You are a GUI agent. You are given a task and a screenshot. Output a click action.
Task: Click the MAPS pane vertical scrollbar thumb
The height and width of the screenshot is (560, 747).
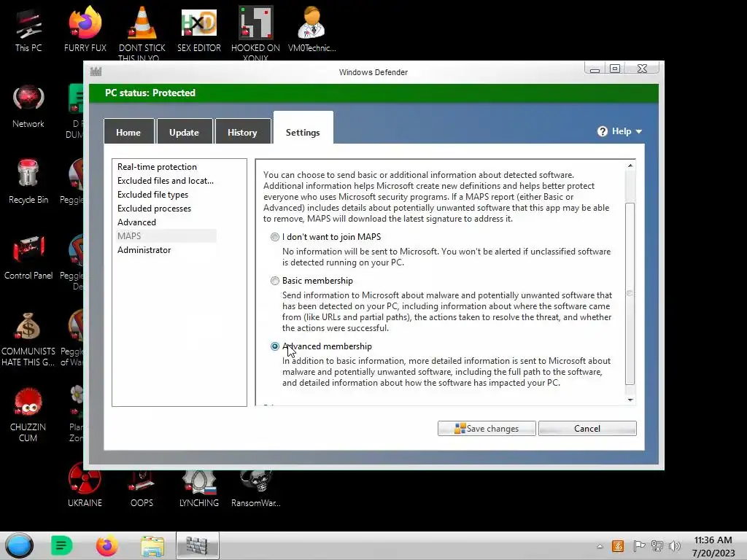coord(630,293)
